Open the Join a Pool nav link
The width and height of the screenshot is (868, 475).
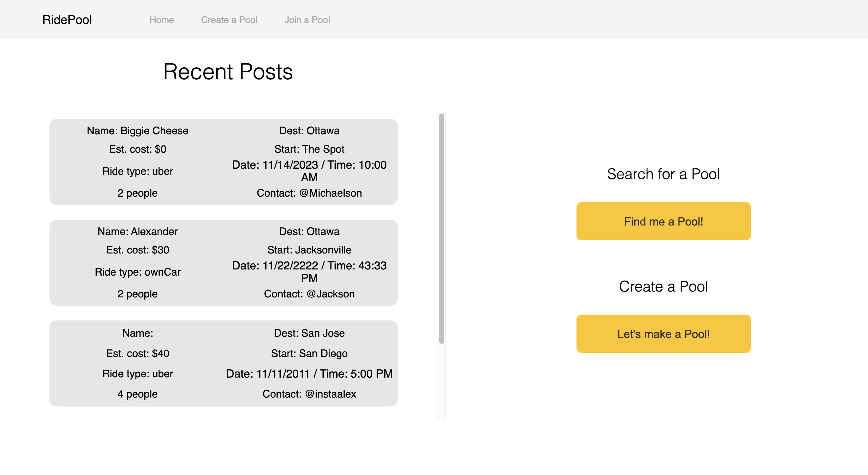coord(307,20)
